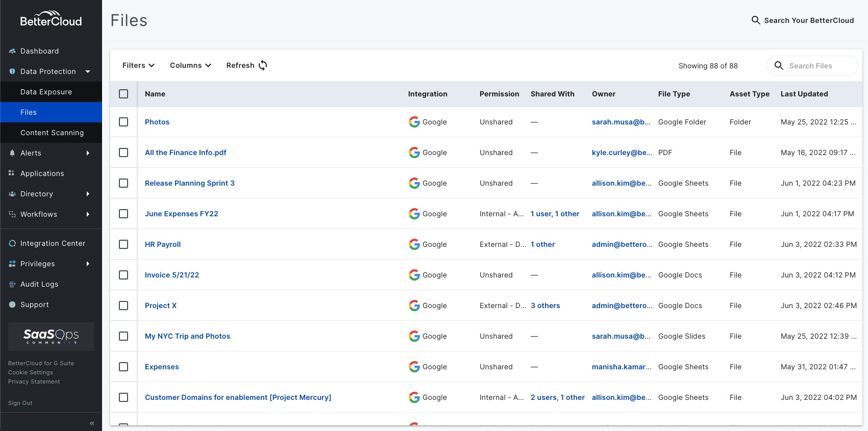Click the Support circle icon
Screen dimensions: 868x431
12,305
